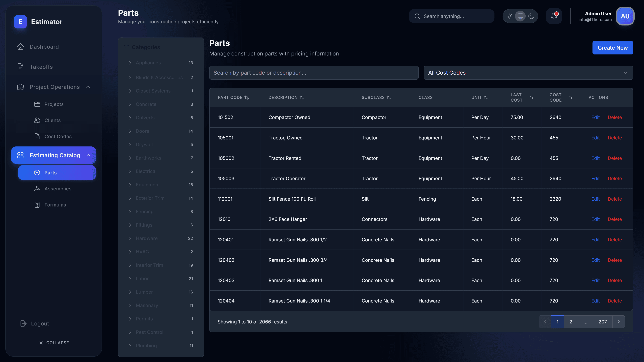Sort by Last Cost column arrows

[x=532, y=97]
